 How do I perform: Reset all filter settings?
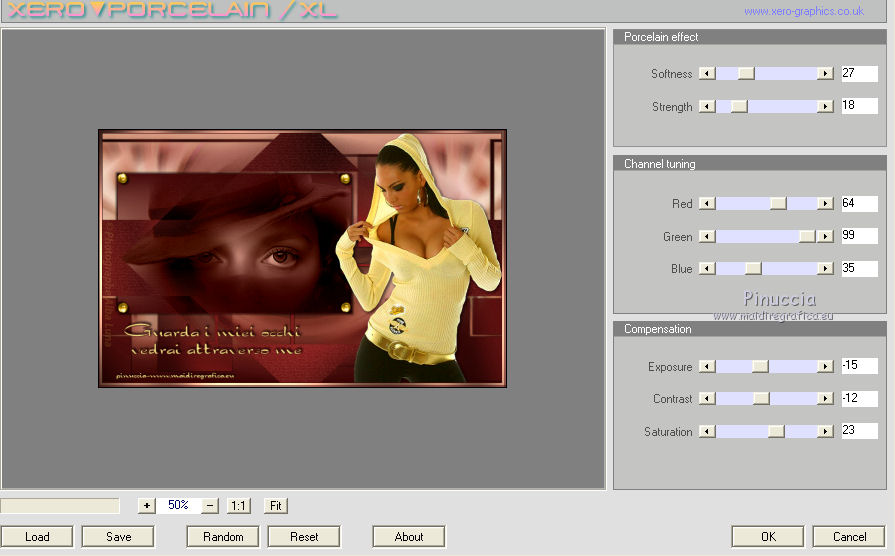coord(304,537)
